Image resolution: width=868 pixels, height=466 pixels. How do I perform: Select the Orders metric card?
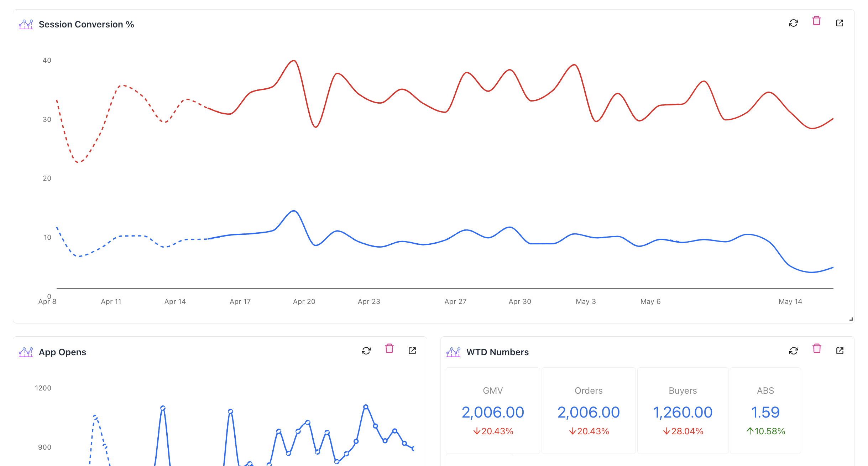point(589,410)
